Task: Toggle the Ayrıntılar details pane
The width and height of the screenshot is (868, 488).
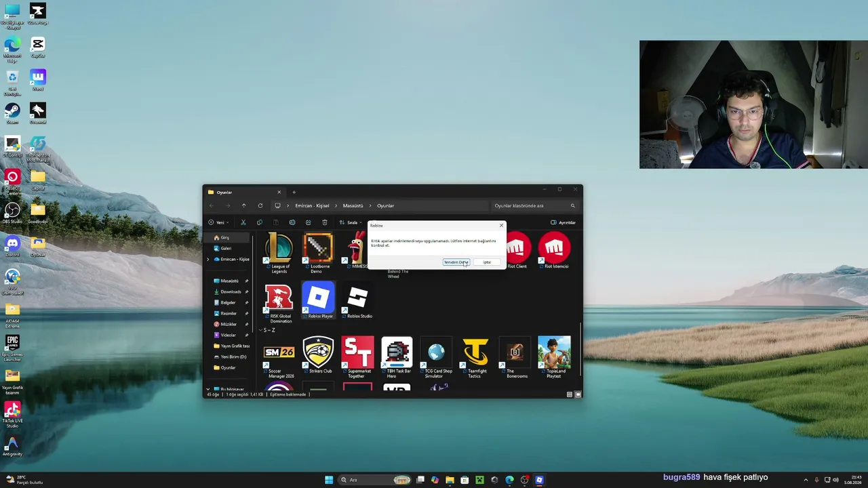Action: click(563, 222)
